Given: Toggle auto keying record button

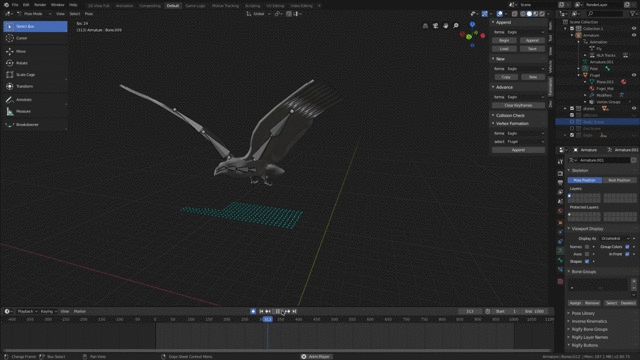Looking at the screenshot, I should (x=253, y=311).
